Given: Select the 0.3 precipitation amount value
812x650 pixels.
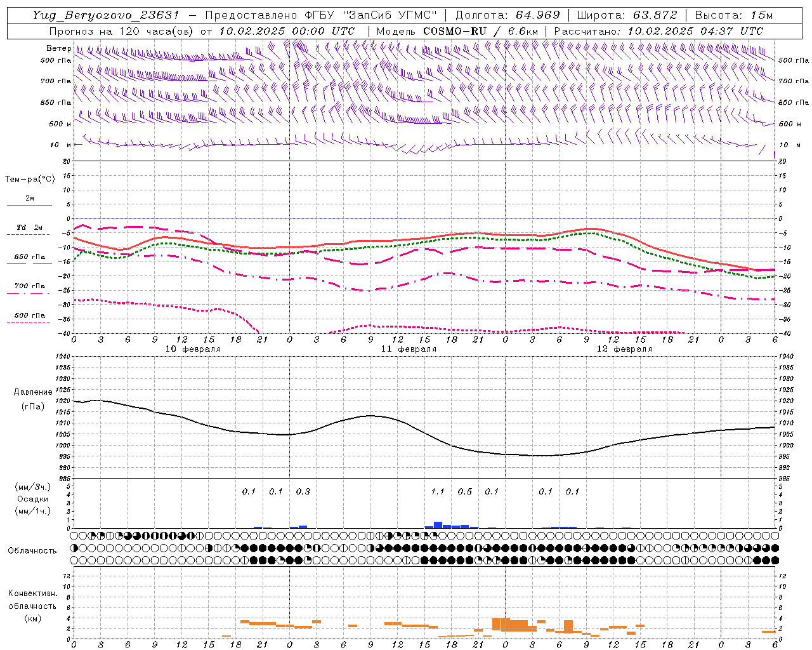Looking at the screenshot, I should [303, 491].
